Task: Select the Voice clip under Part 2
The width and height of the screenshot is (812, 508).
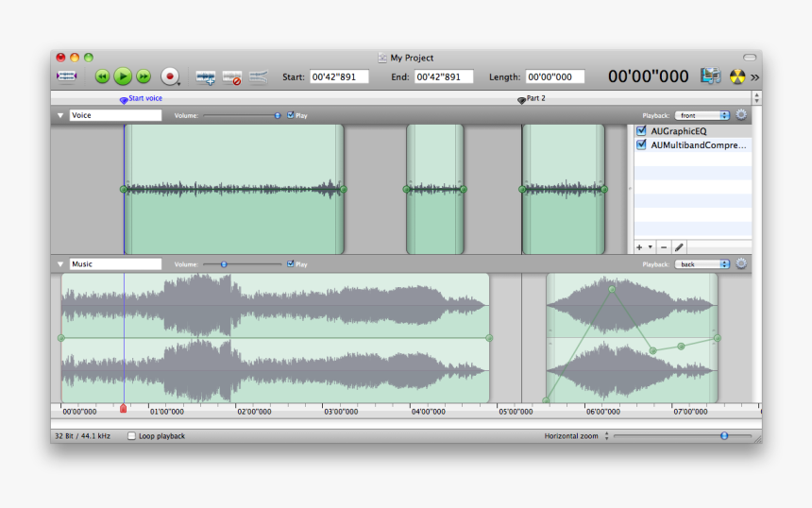Action: point(564,190)
